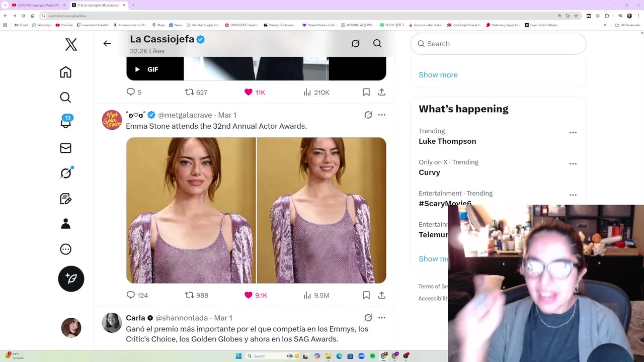644x362 pixels.
Task: Open Microsoft Edge from the taskbar
Action: click(x=339, y=356)
